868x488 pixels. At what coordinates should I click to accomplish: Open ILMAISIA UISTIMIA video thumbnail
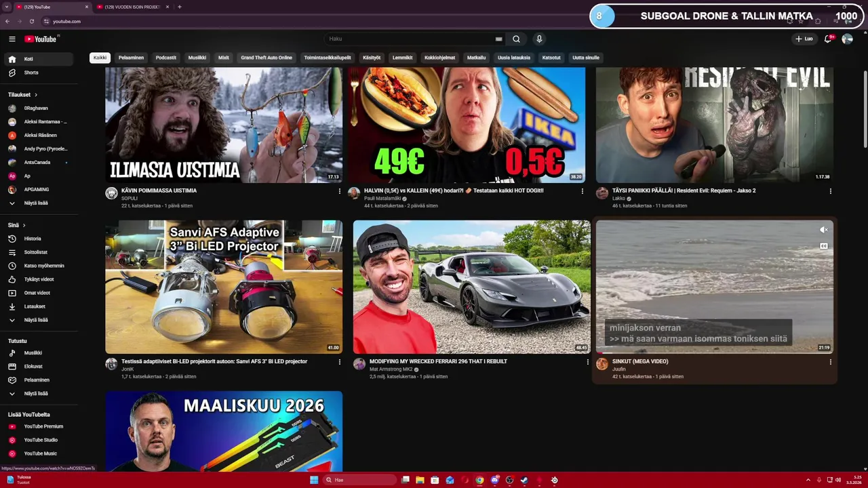click(x=224, y=125)
